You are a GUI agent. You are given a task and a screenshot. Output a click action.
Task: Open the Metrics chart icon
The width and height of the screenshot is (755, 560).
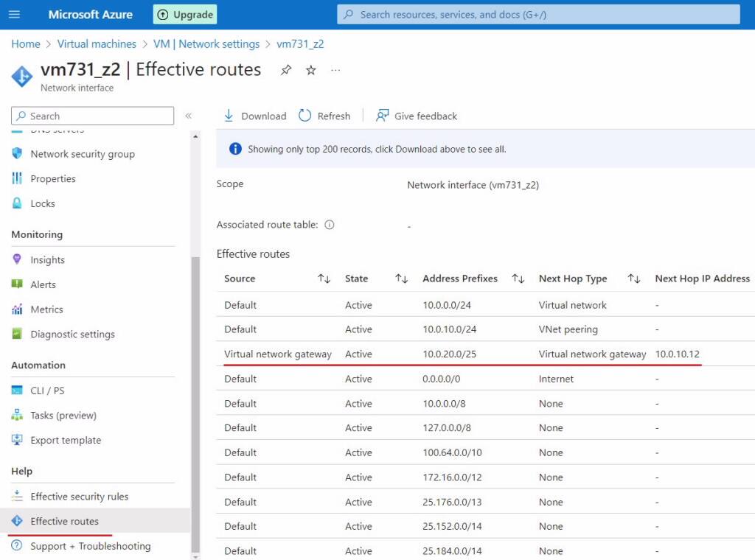coord(16,309)
